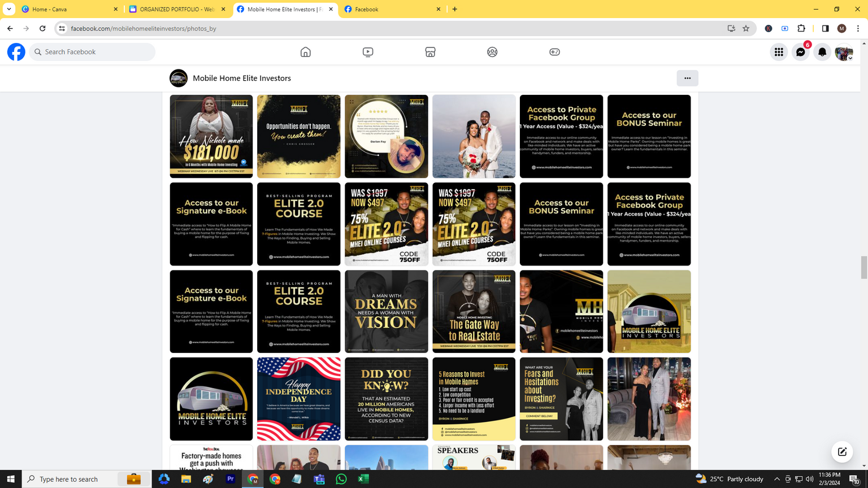Viewport: 868px width, 488px height.
Task: Open File Explorer from the taskbar
Action: (x=186, y=479)
